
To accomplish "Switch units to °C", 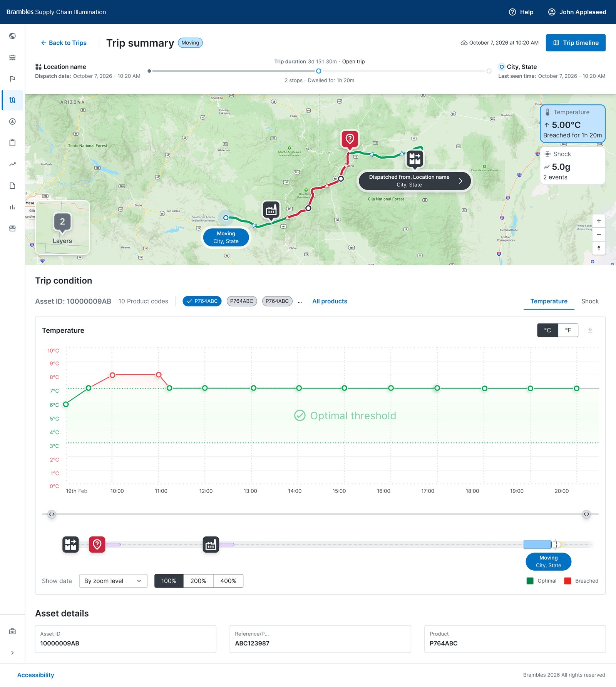I will click(x=547, y=330).
